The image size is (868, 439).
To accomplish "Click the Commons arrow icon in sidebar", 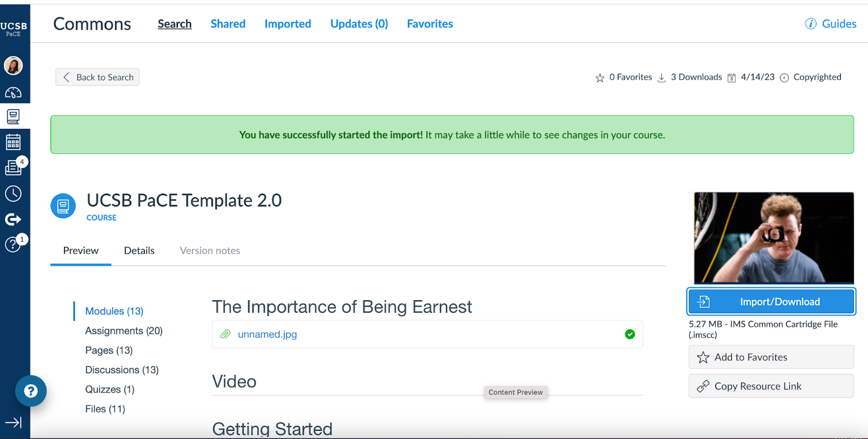I will click(13, 219).
